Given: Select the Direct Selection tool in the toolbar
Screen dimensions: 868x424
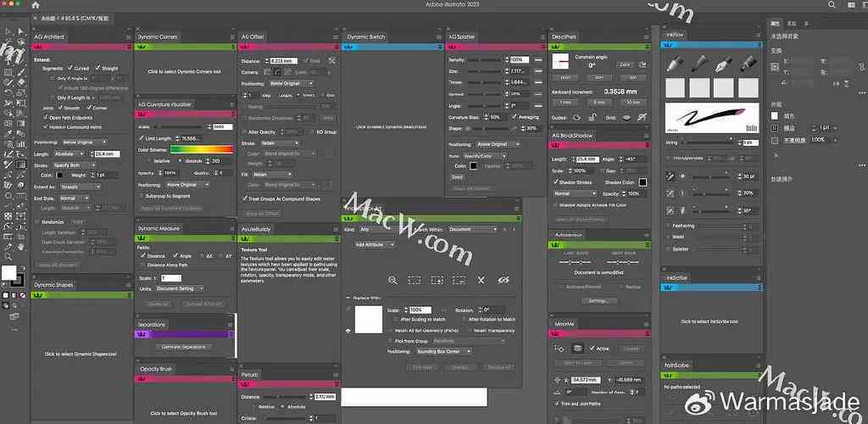Looking at the screenshot, I should [x=21, y=31].
